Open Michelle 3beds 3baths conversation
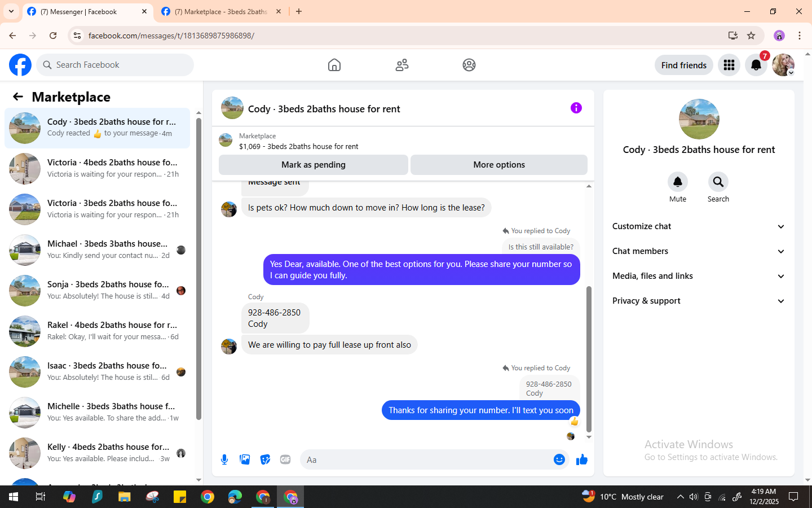This screenshot has width=812, height=508. [97, 413]
